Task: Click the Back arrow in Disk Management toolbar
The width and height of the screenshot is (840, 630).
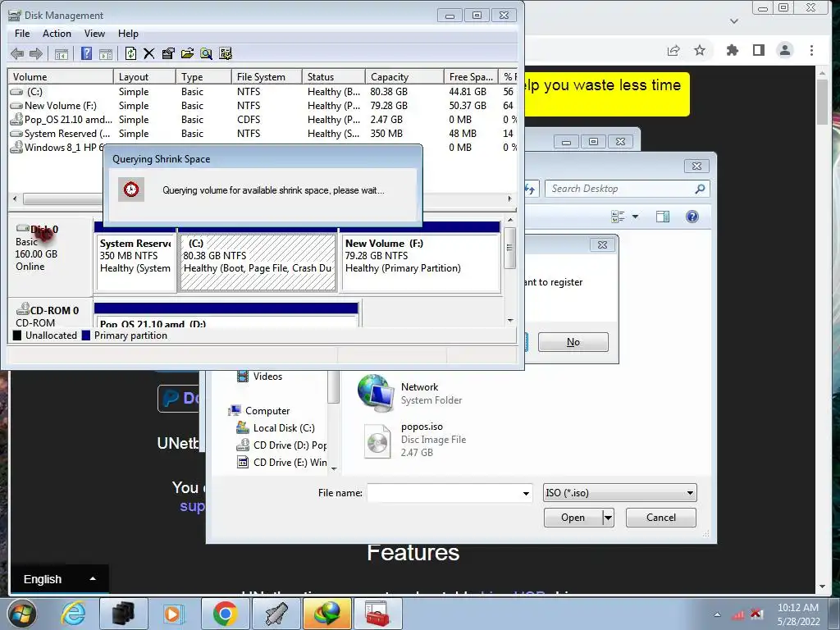Action: (17, 53)
